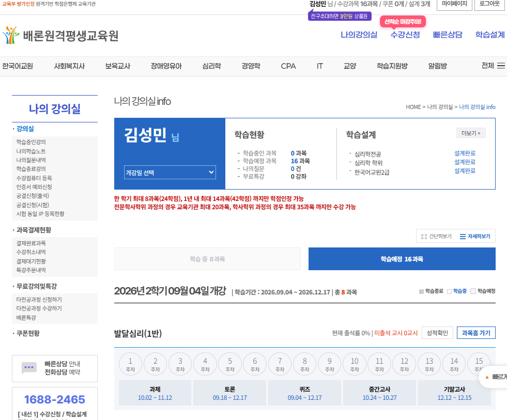The image size is (507, 420).
Task: Select week 1 주차 circle
Action: (130, 364)
